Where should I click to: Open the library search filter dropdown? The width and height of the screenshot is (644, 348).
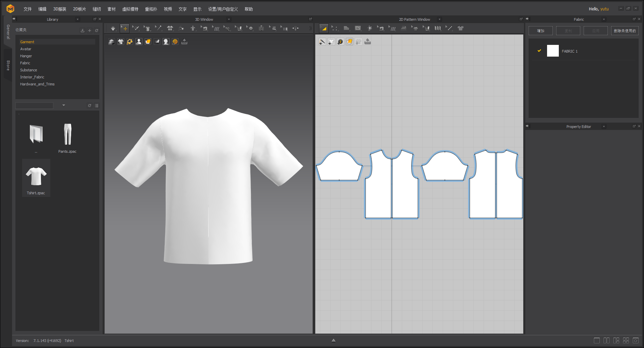(63, 106)
